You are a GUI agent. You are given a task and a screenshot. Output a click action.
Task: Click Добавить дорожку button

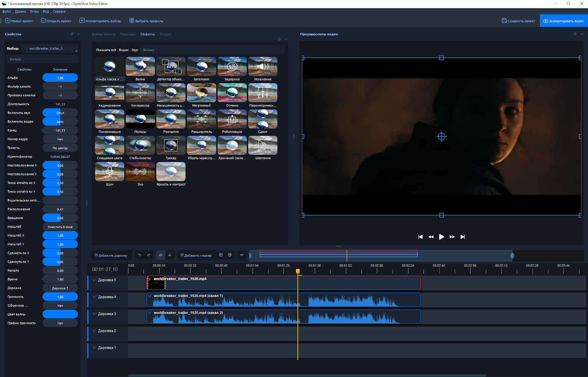click(x=111, y=255)
